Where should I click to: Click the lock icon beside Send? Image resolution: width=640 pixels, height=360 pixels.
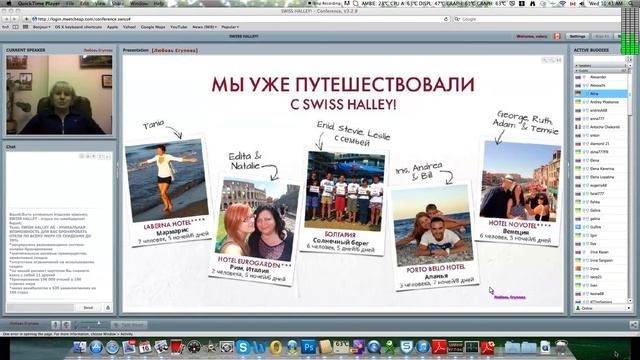(108, 308)
